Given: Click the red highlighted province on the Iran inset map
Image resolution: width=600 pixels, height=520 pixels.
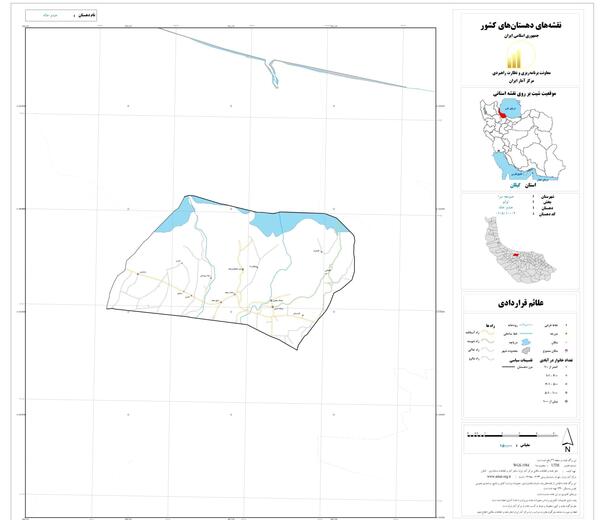Looking at the screenshot, I should 504,116.
